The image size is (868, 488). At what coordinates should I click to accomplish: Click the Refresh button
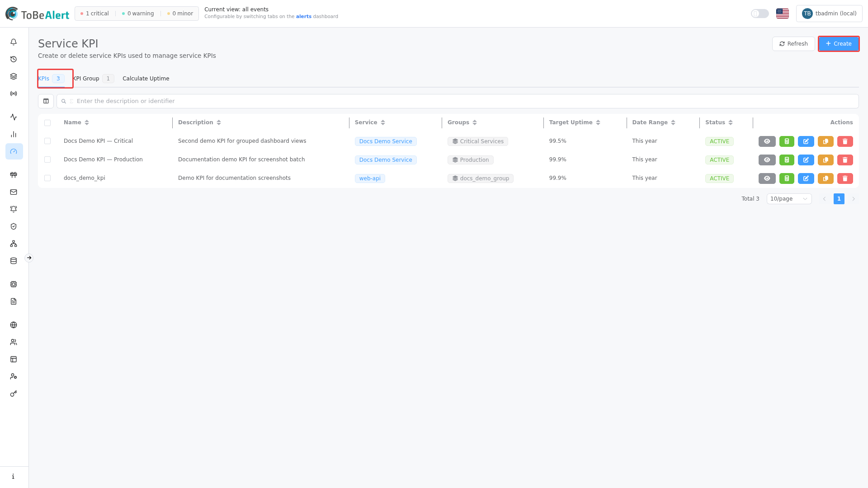click(793, 44)
